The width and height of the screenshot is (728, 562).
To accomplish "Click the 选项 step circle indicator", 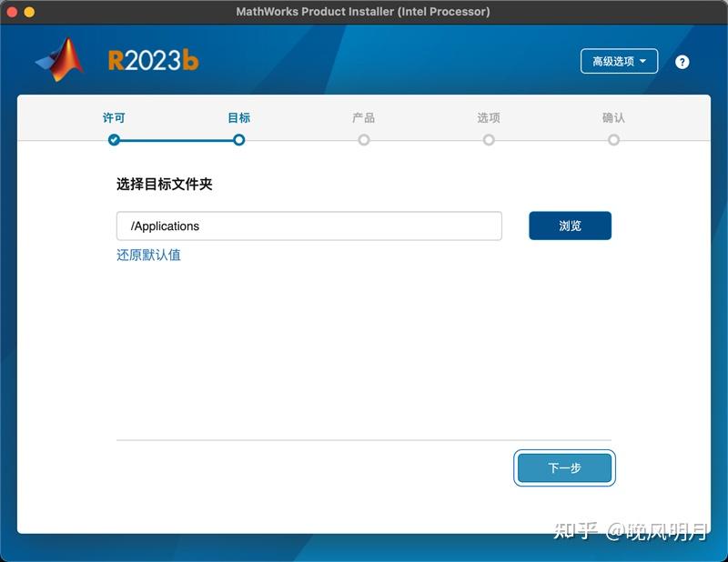I will (490, 140).
